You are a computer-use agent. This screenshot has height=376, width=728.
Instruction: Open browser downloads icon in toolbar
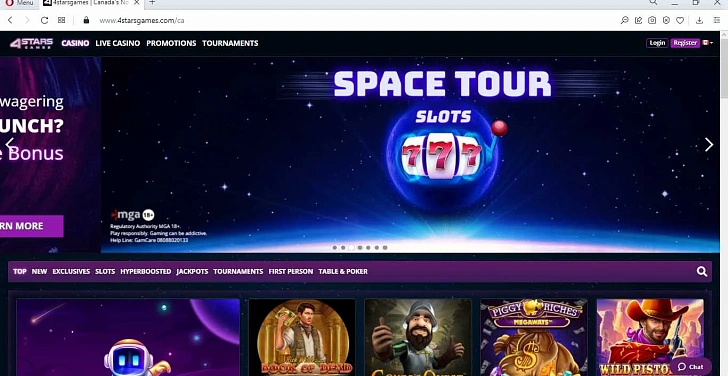point(699,20)
